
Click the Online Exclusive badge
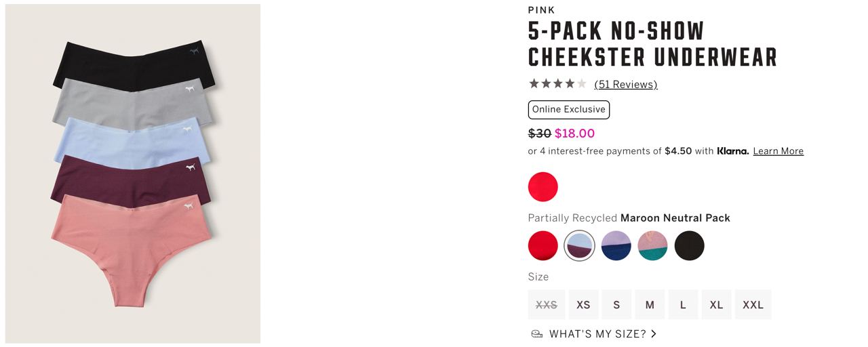point(568,110)
